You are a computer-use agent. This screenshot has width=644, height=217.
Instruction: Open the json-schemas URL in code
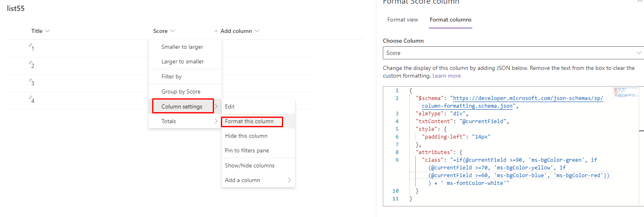pos(528,98)
